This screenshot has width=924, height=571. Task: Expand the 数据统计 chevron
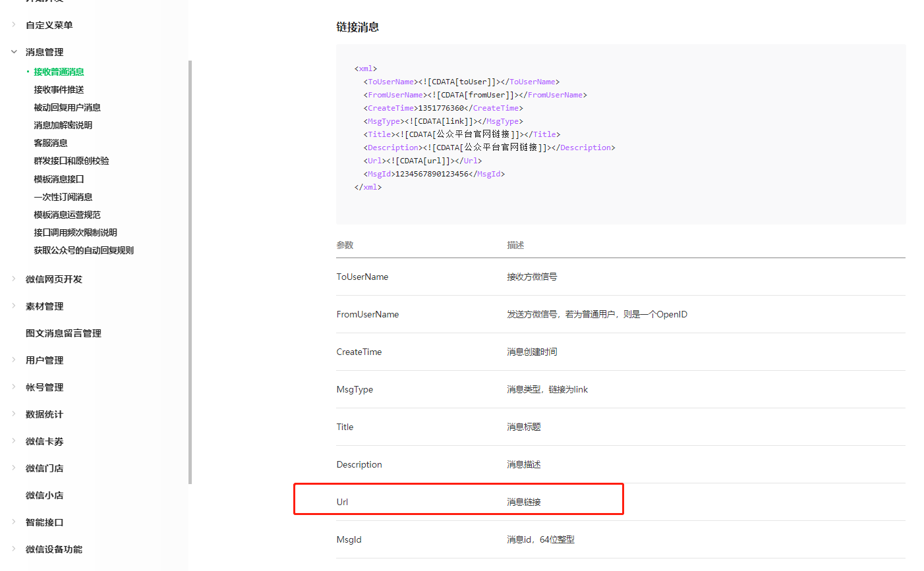coord(13,414)
